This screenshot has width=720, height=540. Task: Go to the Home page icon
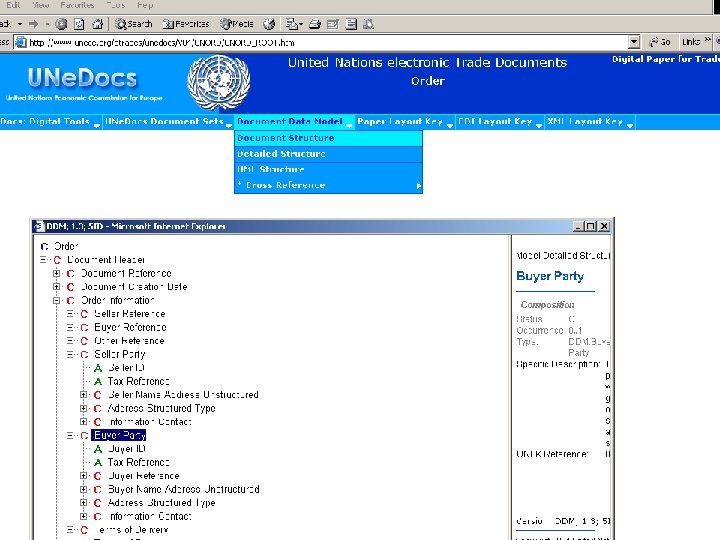(97, 24)
